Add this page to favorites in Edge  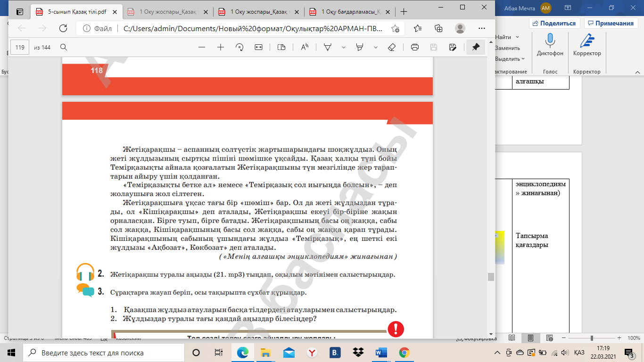395,28
